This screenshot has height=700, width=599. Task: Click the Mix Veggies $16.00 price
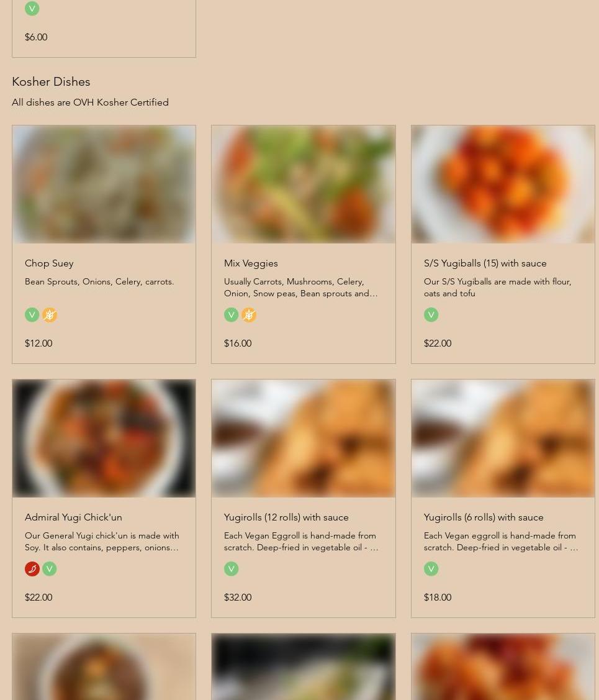[x=238, y=343]
